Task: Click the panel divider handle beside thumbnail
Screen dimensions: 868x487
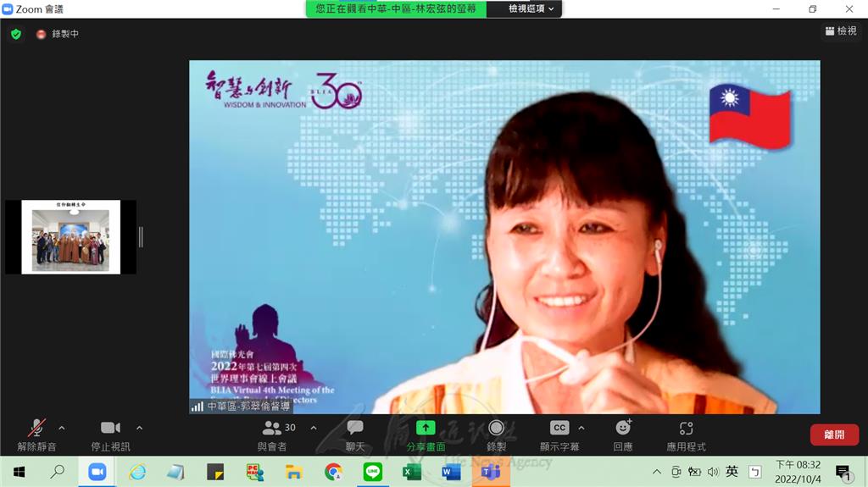Action: tap(142, 237)
